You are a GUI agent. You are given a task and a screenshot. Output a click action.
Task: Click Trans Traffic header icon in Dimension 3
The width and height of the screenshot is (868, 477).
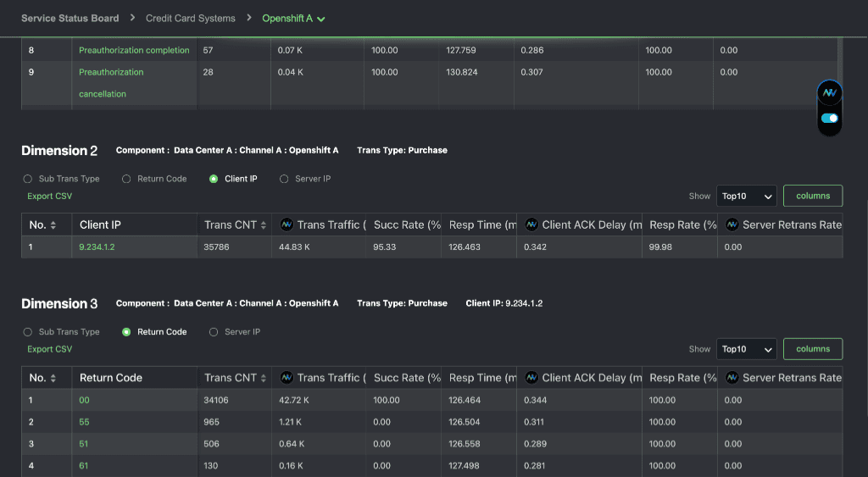pyautogui.click(x=287, y=378)
